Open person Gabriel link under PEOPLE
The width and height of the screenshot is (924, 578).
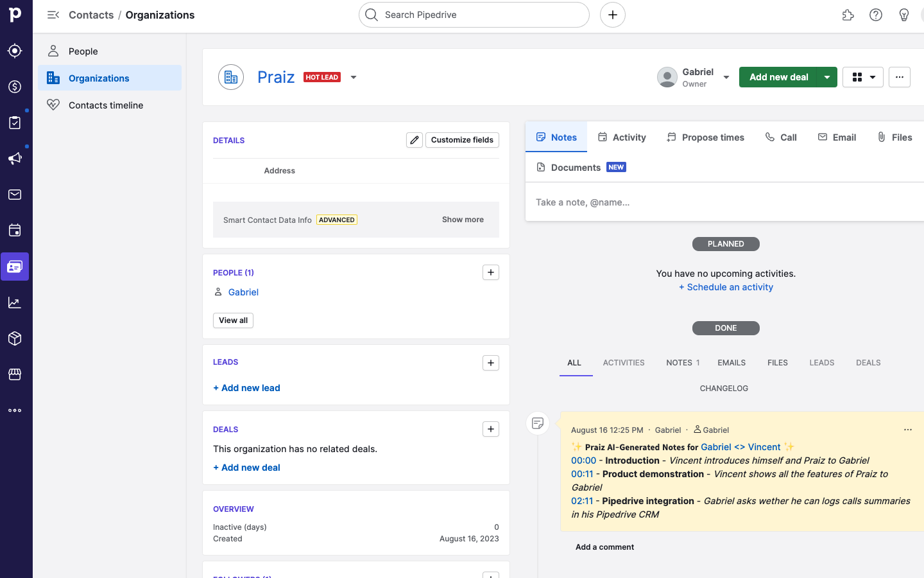pyautogui.click(x=243, y=292)
